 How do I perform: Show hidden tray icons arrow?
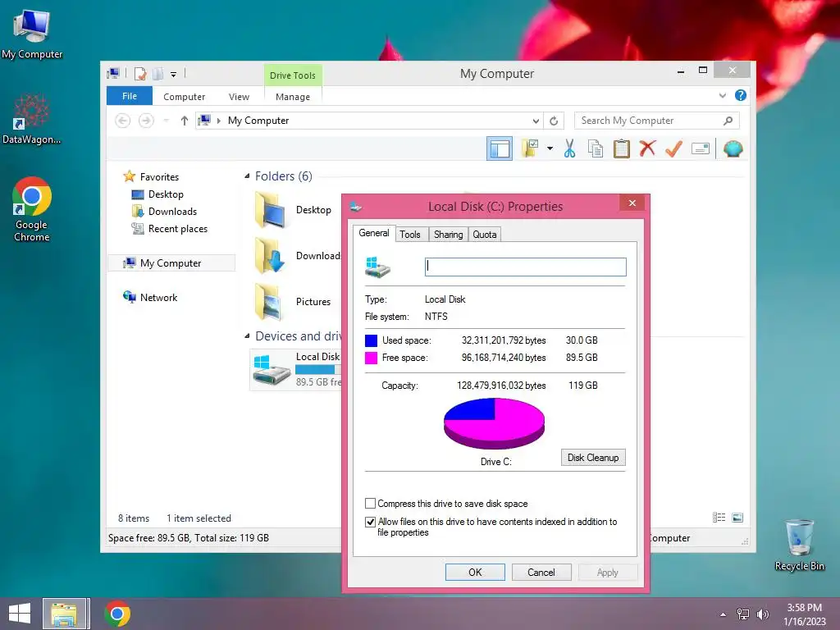[x=724, y=614]
